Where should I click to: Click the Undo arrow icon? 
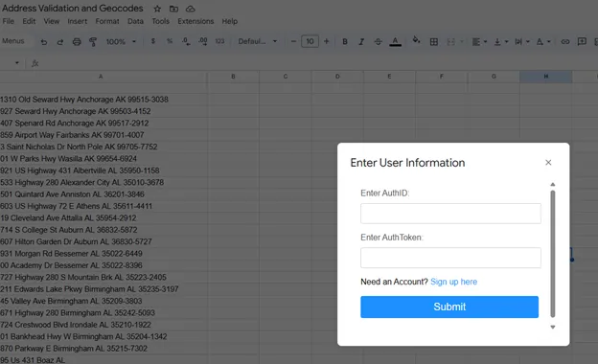tap(44, 42)
